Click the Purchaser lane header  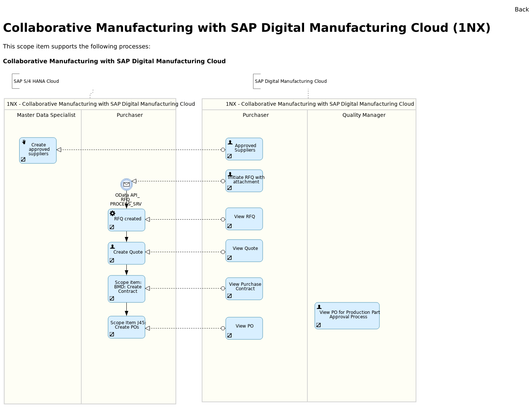[x=130, y=115]
